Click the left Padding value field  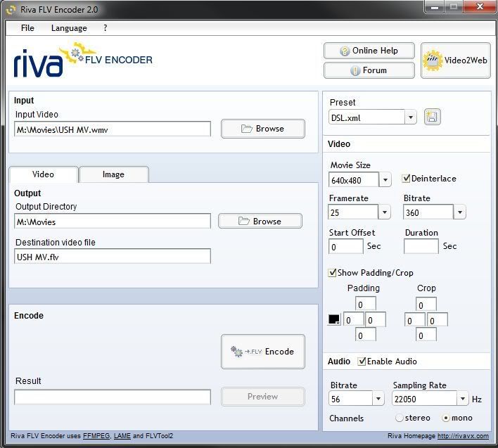(354, 319)
